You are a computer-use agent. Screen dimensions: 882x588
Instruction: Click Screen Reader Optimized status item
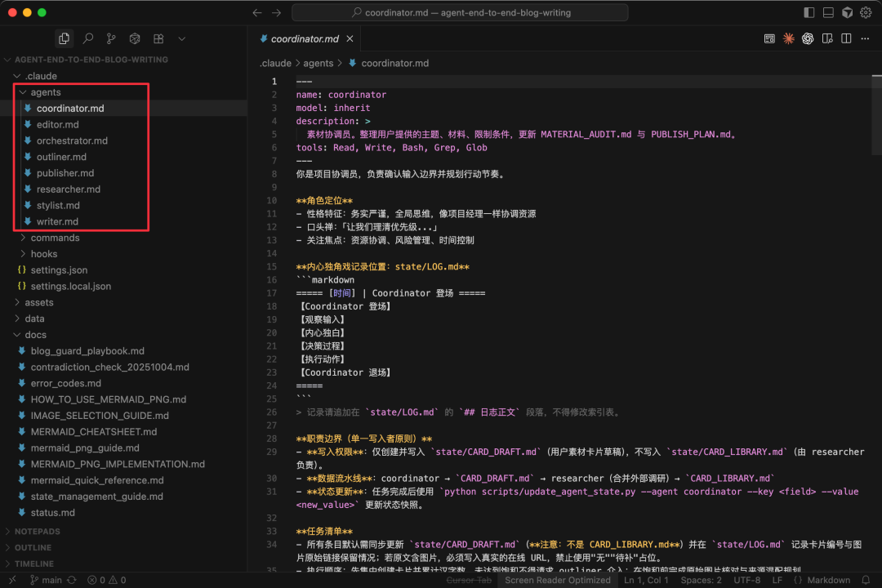click(x=557, y=580)
